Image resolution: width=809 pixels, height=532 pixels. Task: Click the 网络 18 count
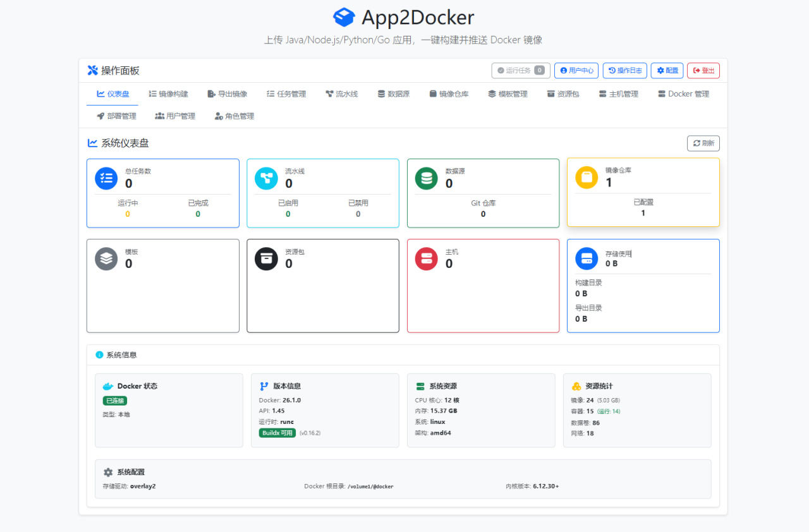click(590, 433)
